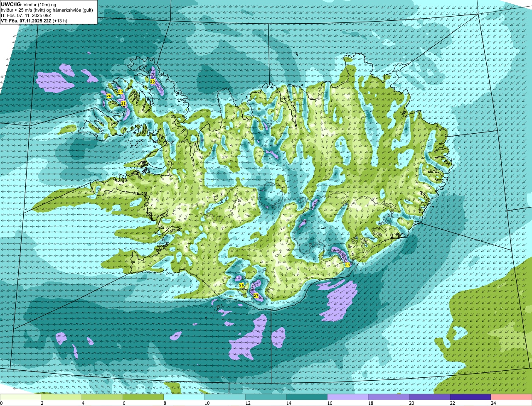This screenshot has height=406, width=532.
Task: Click the 12–14 m/s teal legend swatch
Action: 266,397
